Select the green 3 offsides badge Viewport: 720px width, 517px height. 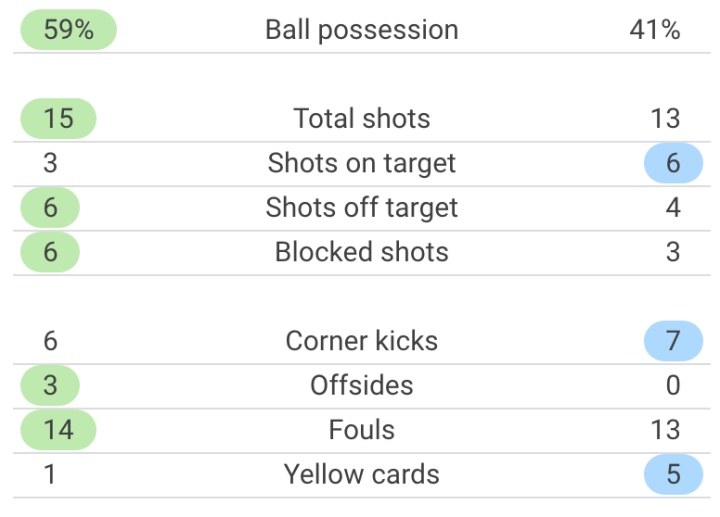[50, 385]
